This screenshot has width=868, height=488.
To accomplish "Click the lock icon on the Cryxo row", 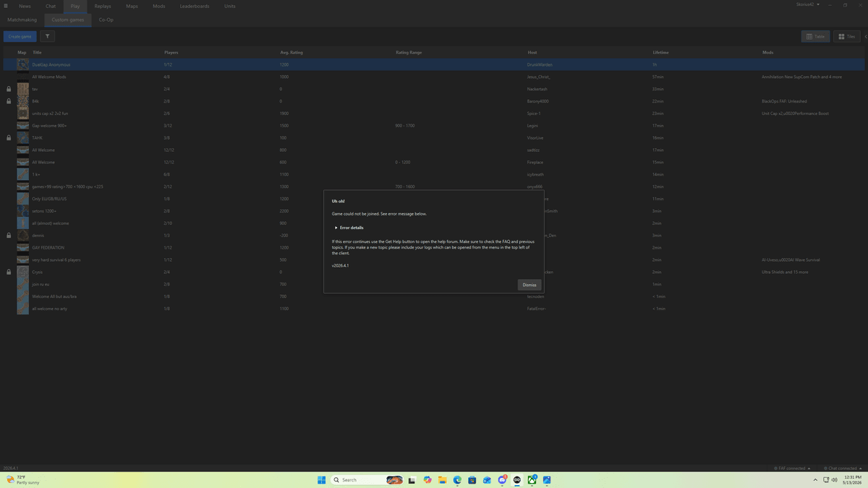I will pos(9,272).
